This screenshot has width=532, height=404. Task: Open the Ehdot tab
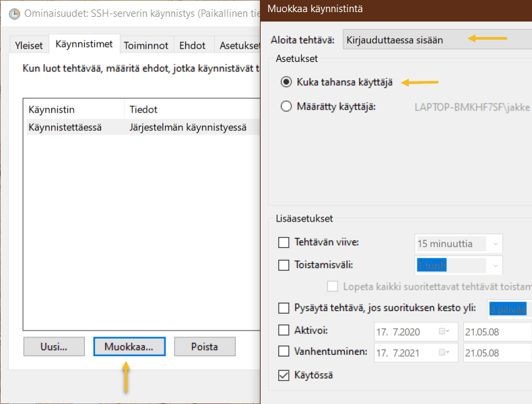tap(193, 45)
